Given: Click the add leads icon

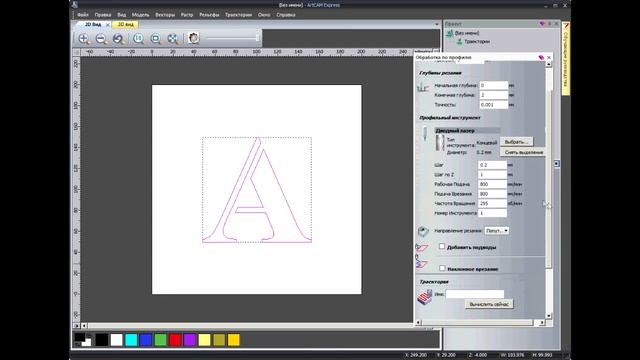Looking at the screenshot, I should (421, 247).
